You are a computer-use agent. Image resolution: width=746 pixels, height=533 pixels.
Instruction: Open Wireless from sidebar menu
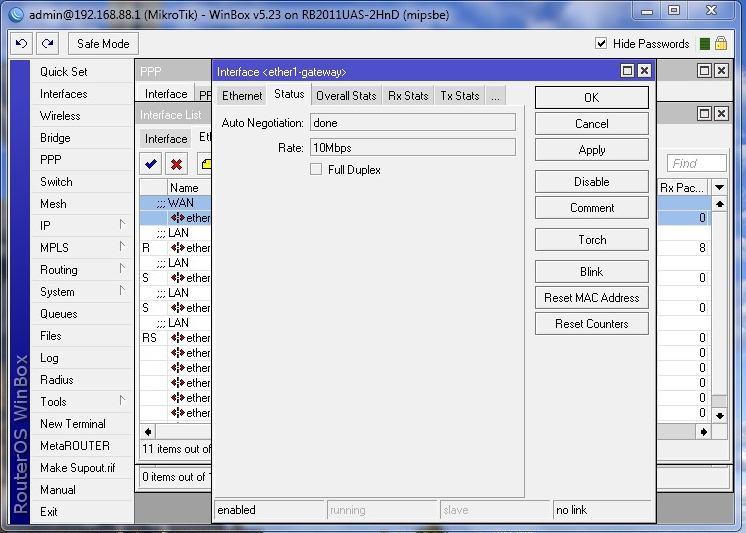pyautogui.click(x=82, y=116)
